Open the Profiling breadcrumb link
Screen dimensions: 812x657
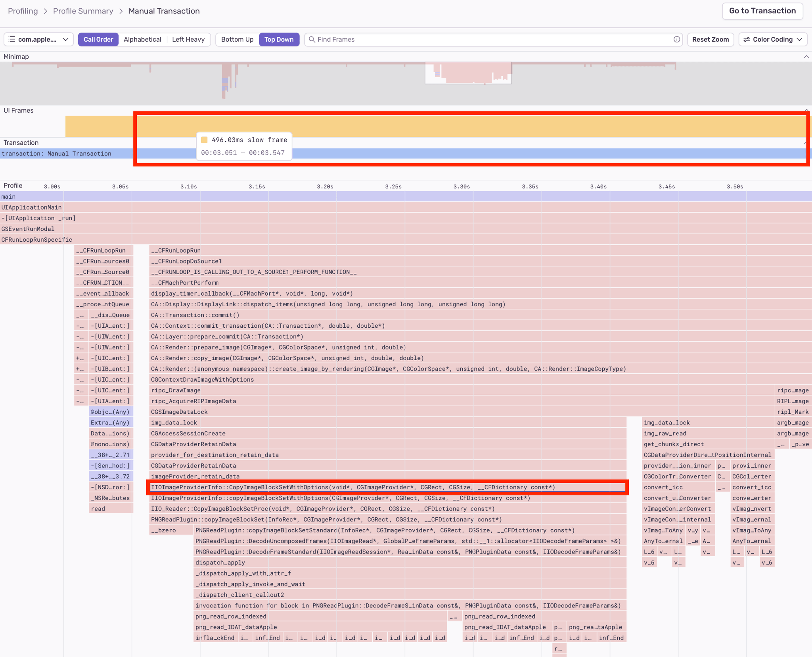point(23,11)
